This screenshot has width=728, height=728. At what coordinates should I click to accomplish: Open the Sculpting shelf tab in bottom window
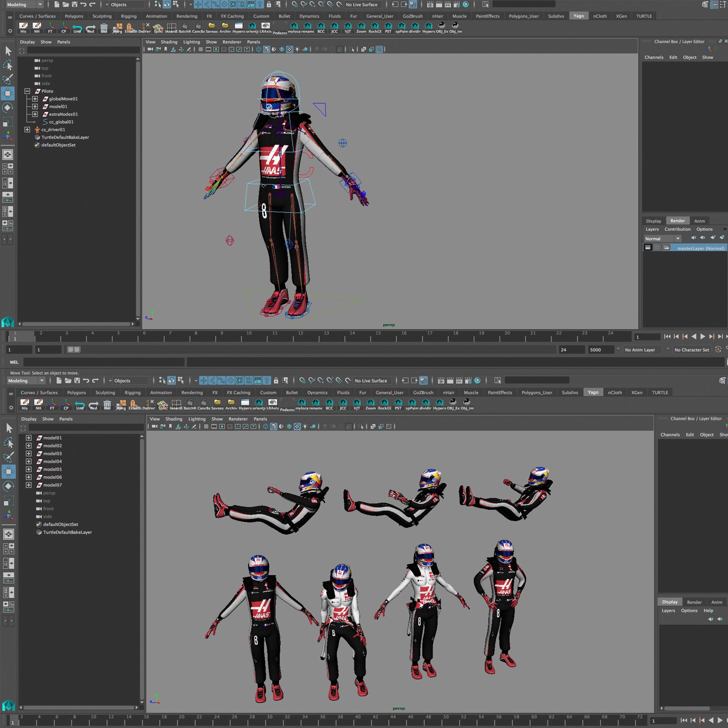[x=105, y=392]
